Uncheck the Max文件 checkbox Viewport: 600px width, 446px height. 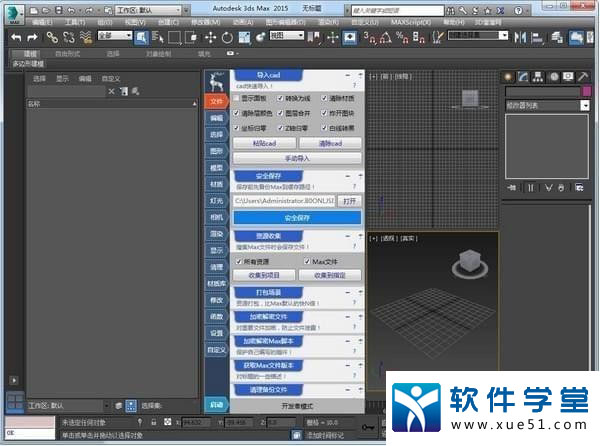(307, 262)
